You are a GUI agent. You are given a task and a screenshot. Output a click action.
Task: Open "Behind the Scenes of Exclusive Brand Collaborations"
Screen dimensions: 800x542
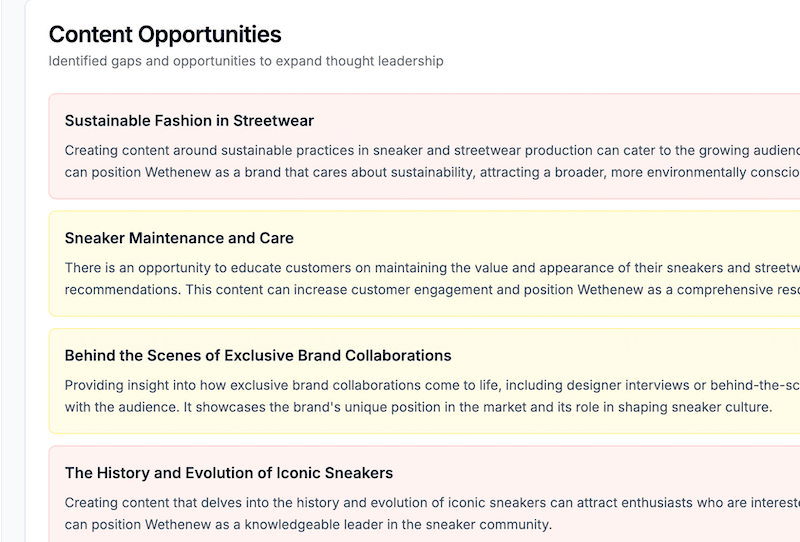tap(258, 355)
